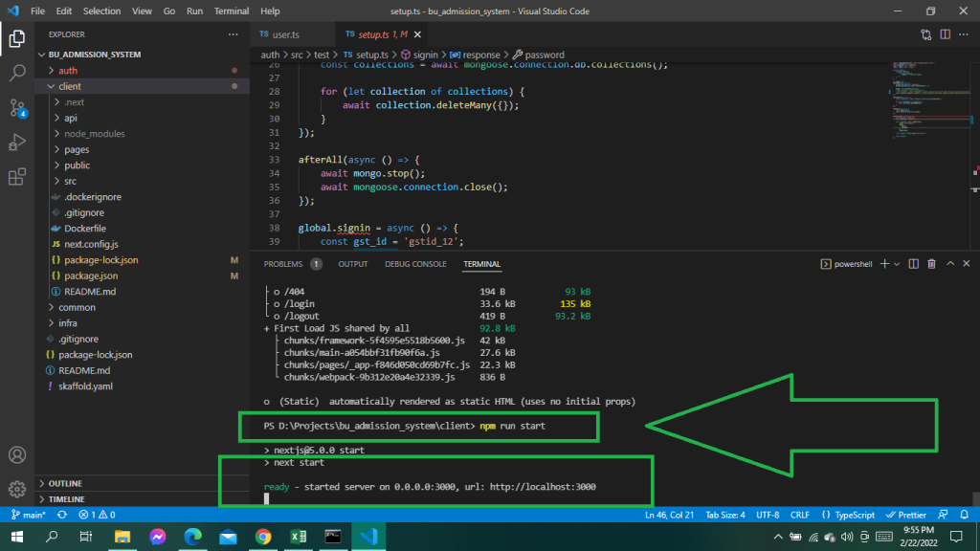Open the Selection menu
This screenshot has width=980, height=551.
tap(101, 11)
